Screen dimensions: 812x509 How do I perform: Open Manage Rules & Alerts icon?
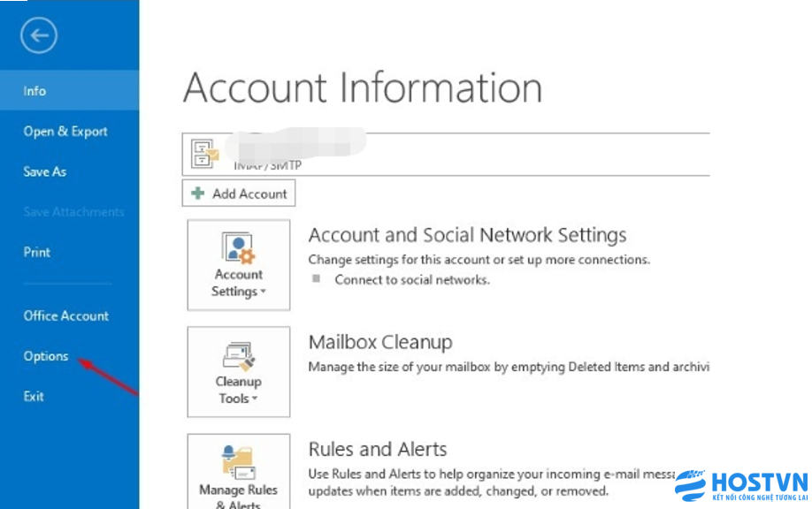click(238, 462)
